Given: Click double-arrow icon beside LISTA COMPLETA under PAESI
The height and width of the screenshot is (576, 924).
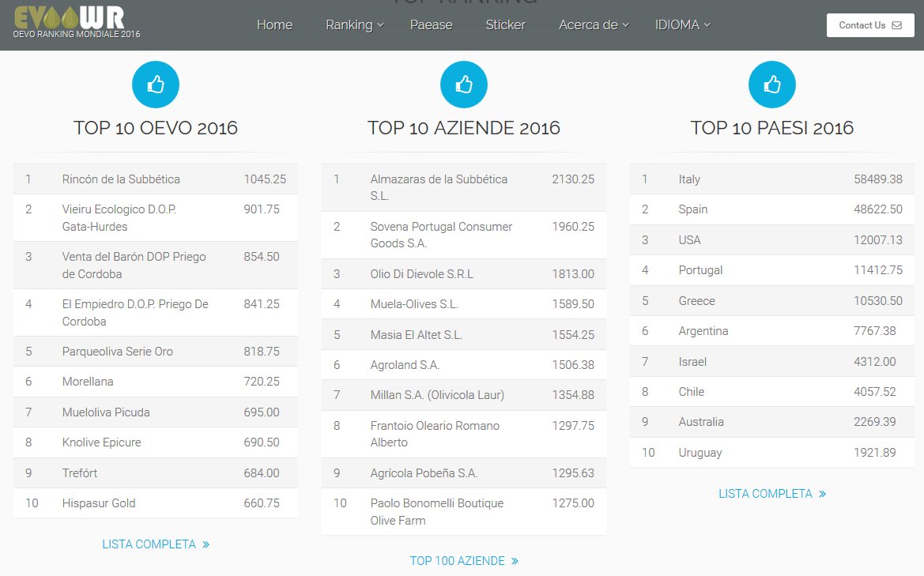Looking at the screenshot, I should (823, 494).
